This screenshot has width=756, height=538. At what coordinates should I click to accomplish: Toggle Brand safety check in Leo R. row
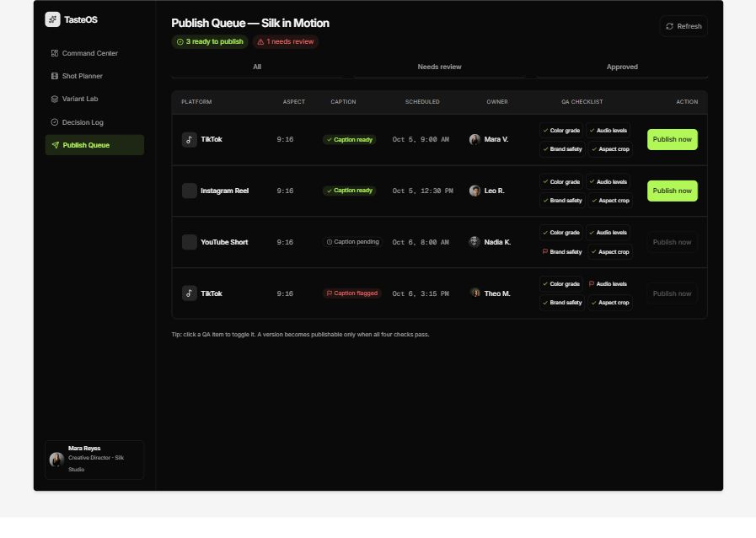click(562, 200)
